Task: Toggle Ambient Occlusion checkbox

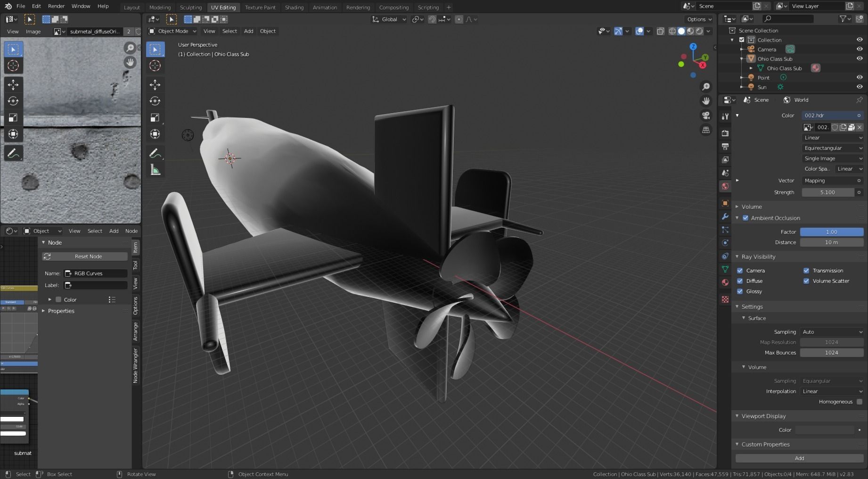Action: point(745,218)
